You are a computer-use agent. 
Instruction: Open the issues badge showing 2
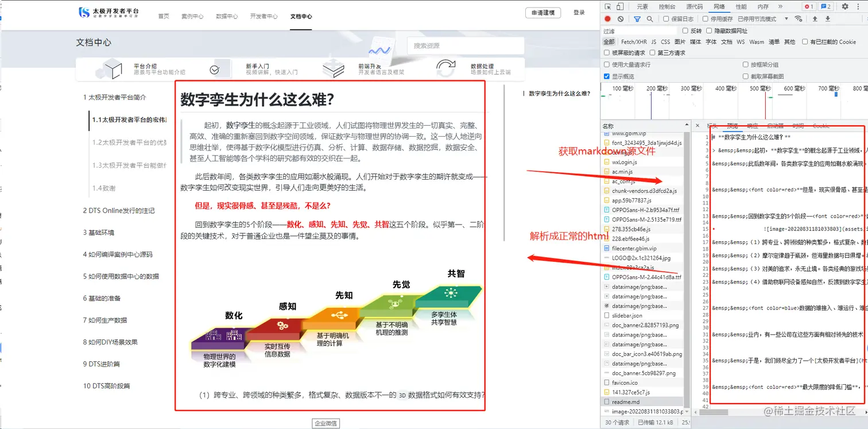pyautogui.click(x=826, y=7)
